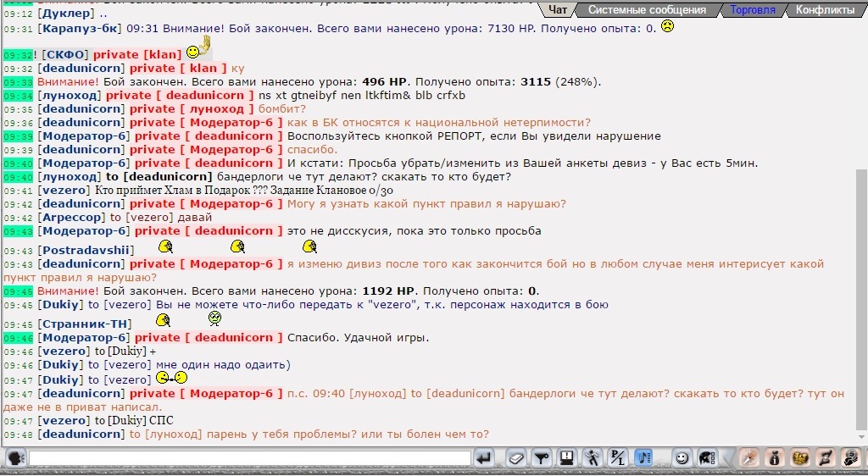Click text 'to [луноход]' in last message
868x476 pixels.
coord(165,434)
